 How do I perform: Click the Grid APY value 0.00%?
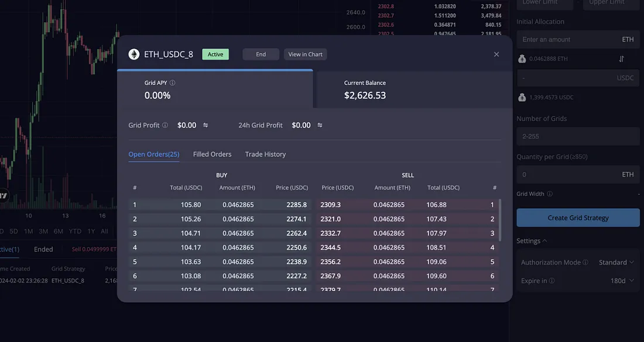tap(157, 95)
